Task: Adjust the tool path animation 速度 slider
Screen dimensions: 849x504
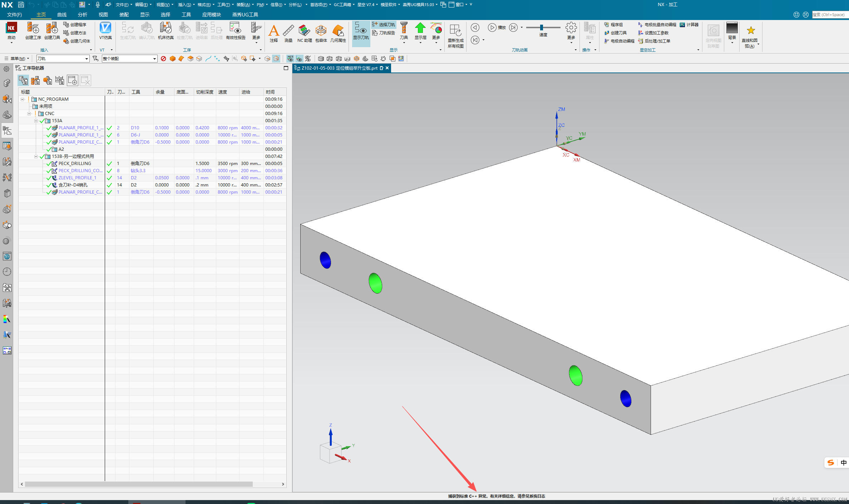Action: (542, 28)
